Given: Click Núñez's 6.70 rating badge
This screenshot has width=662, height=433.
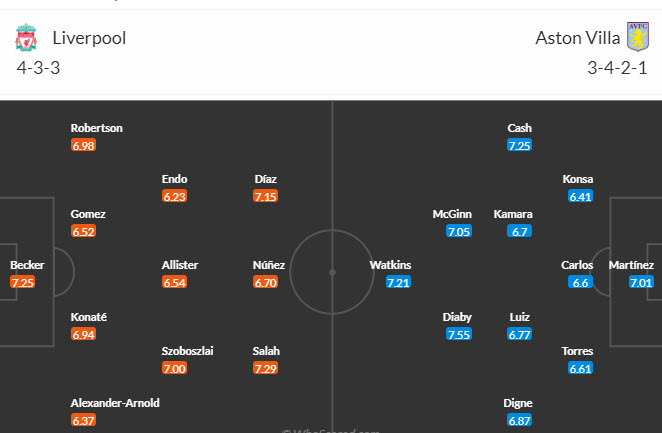Looking at the screenshot, I should [x=266, y=283].
